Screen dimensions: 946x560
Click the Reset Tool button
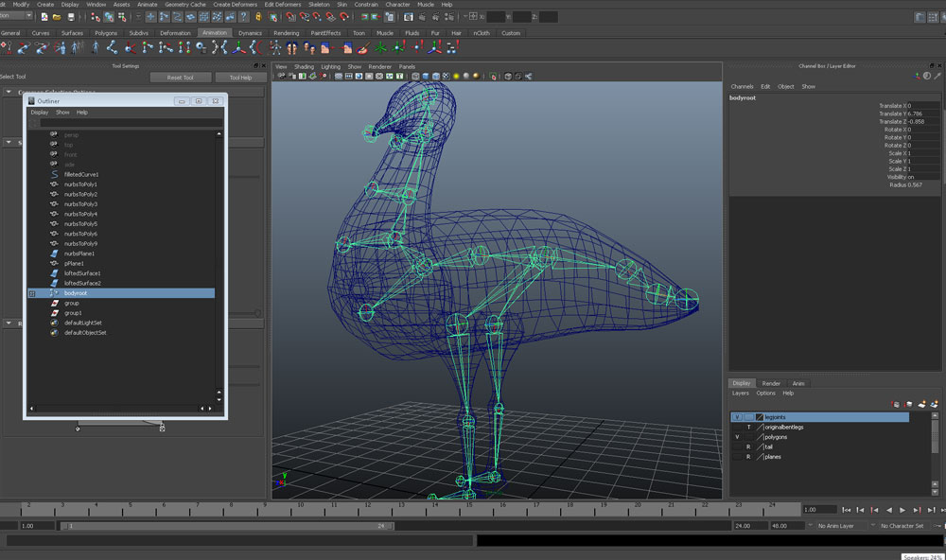click(x=180, y=78)
